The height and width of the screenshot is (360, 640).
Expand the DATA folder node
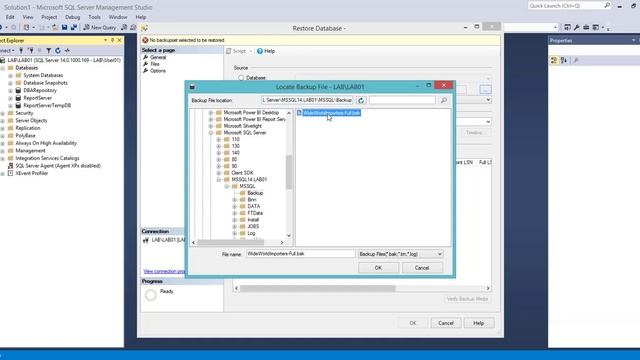235,206
